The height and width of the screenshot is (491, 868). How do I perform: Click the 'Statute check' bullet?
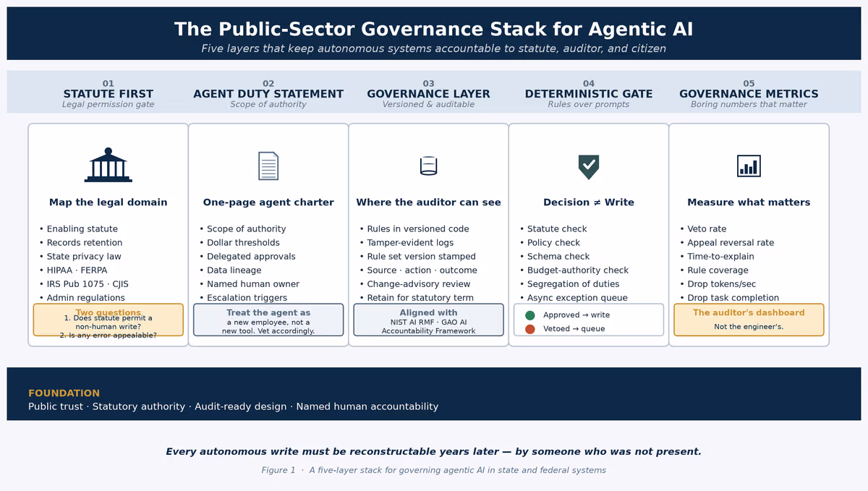[553, 229]
